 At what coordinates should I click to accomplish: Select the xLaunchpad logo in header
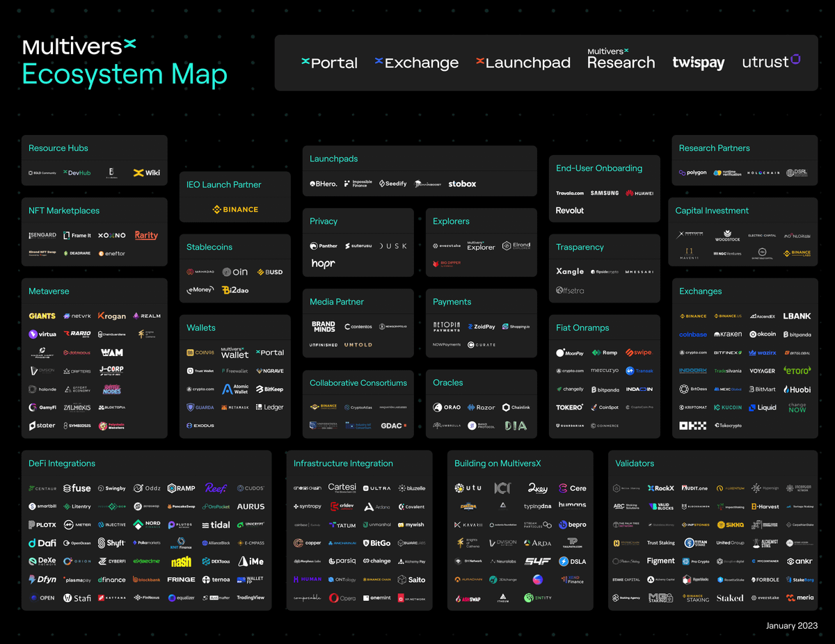(x=523, y=63)
